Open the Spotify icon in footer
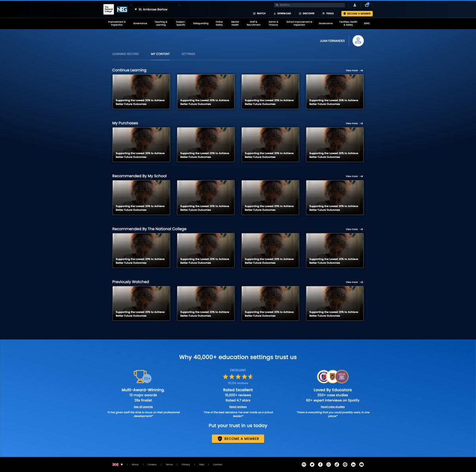 (304, 464)
